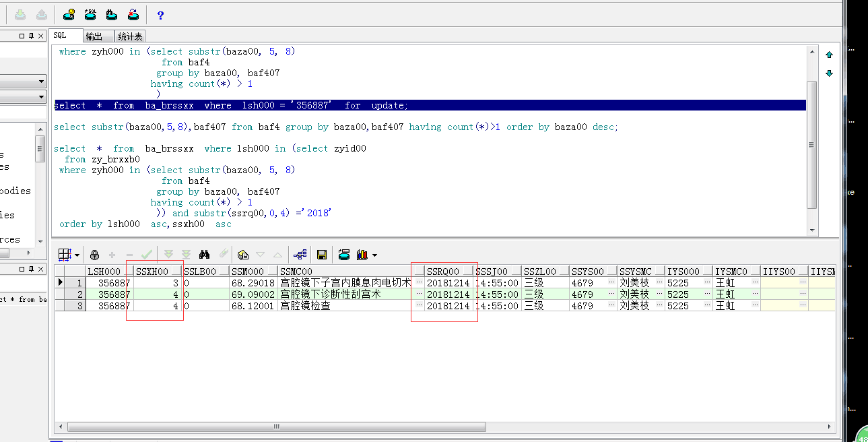The image size is (868, 442).
Task: Click the post changes checkmark icon
Action: (x=147, y=255)
